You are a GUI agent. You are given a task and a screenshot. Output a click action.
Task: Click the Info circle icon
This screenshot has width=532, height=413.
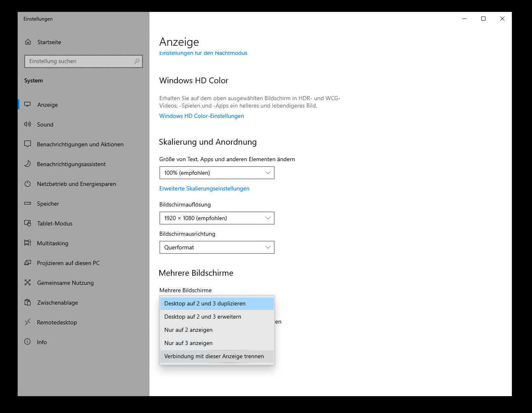click(28, 342)
